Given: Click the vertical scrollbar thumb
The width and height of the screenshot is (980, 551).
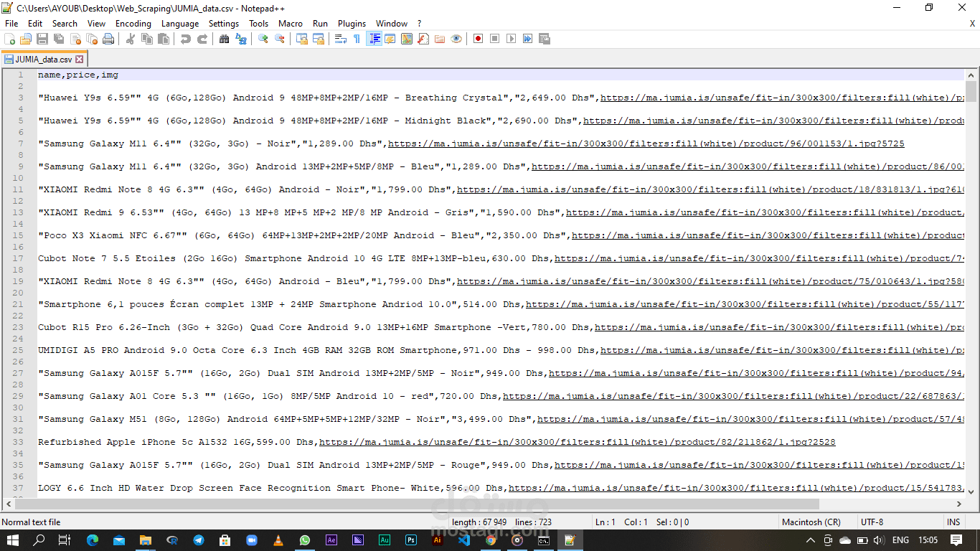Looking at the screenshot, I should 971,92.
